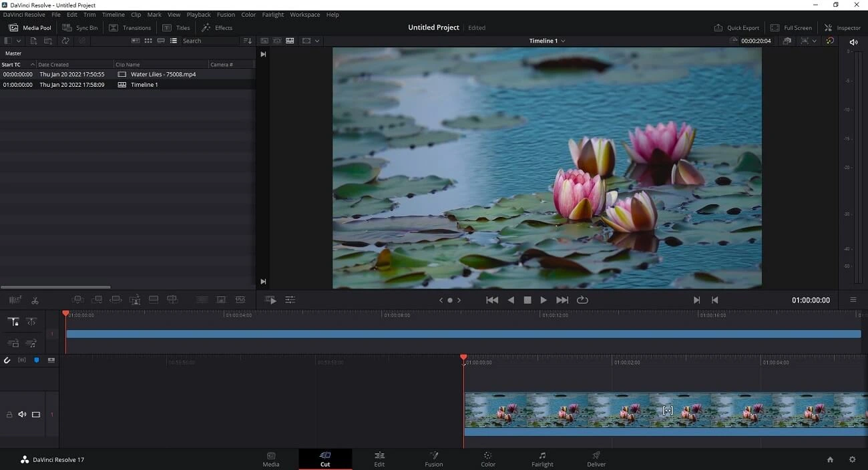Open the Fusion menu
This screenshot has height=470, width=868.
226,14
